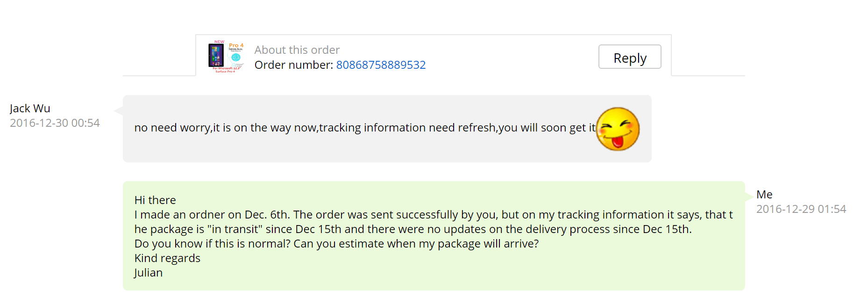
Task: Click the Surface Pro 4 product thumbnail
Action: point(226,57)
